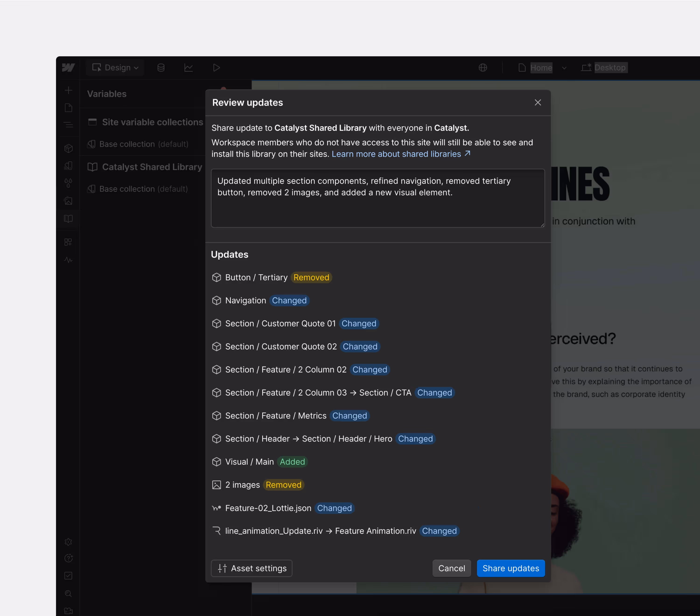Open the Add elements plus icon
The image size is (700, 616).
[x=68, y=90]
